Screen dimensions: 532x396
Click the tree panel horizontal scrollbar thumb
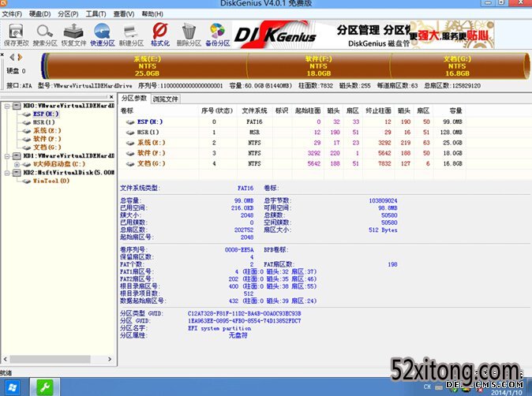[x=51, y=359]
